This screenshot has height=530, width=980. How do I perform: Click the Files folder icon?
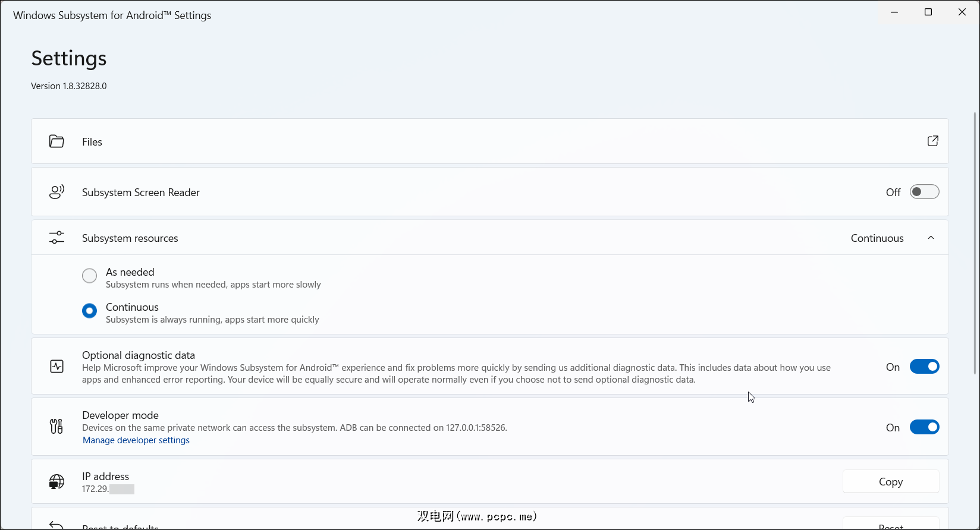[x=56, y=141]
